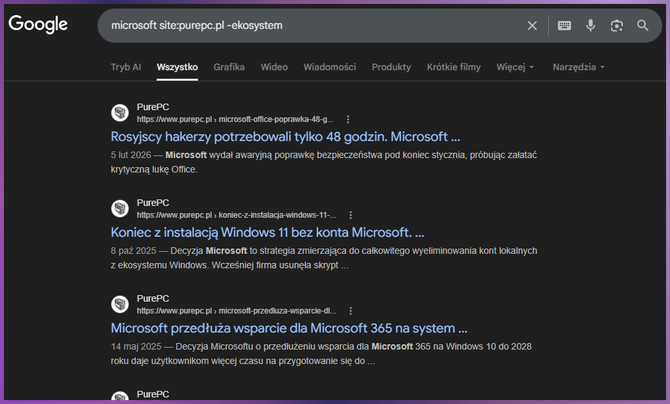Open the Wideo tab
670x404 pixels.
coord(274,67)
